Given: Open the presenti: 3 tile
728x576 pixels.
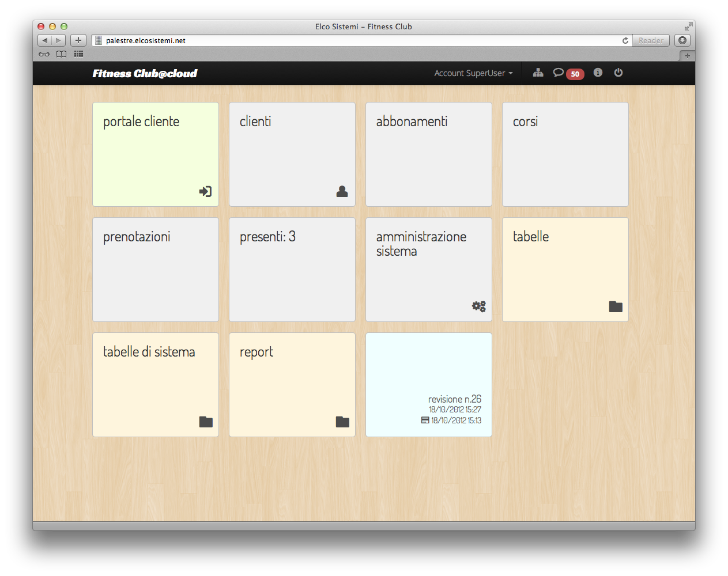Looking at the screenshot, I should (x=292, y=270).
